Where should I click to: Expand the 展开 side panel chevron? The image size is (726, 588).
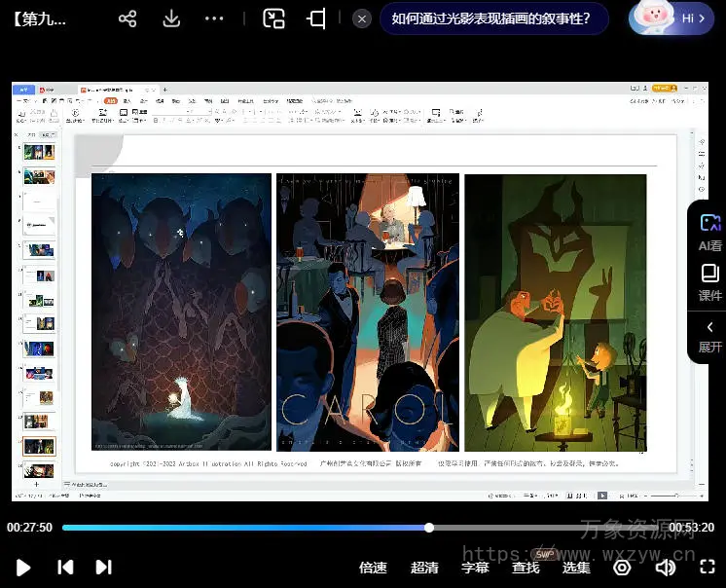click(709, 336)
